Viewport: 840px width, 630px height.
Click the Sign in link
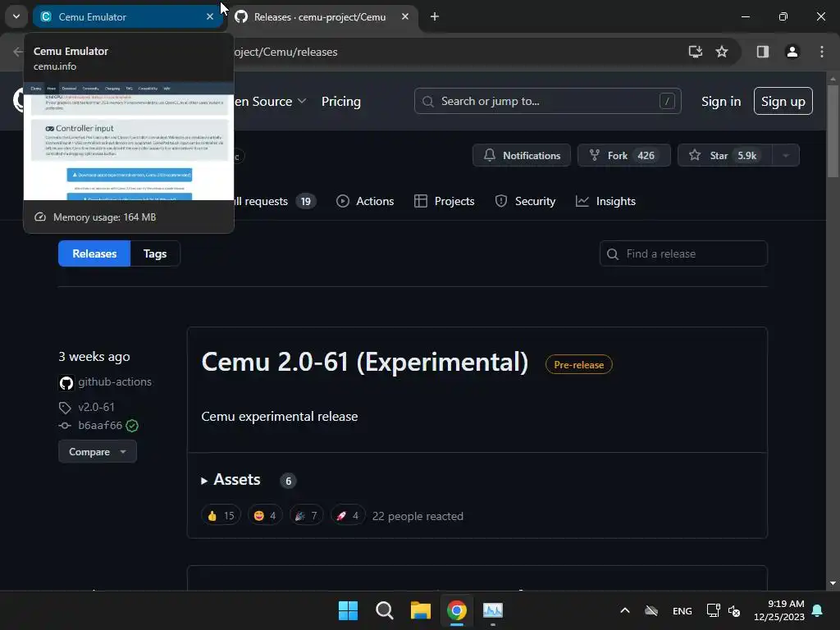pyautogui.click(x=721, y=101)
